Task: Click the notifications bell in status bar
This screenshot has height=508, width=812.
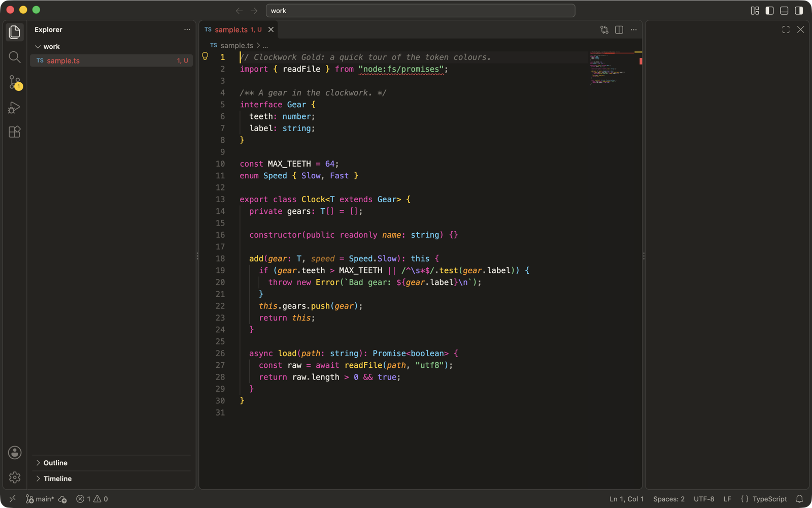Action: [x=800, y=499]
